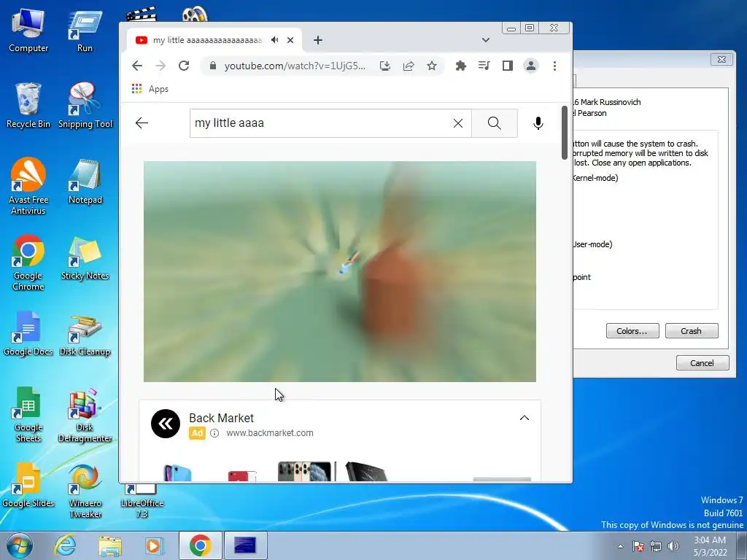The image size is (747, 560).
Task: Click the YouTube search back arrow
Action: pyautogui.click(x=142, y=123)
